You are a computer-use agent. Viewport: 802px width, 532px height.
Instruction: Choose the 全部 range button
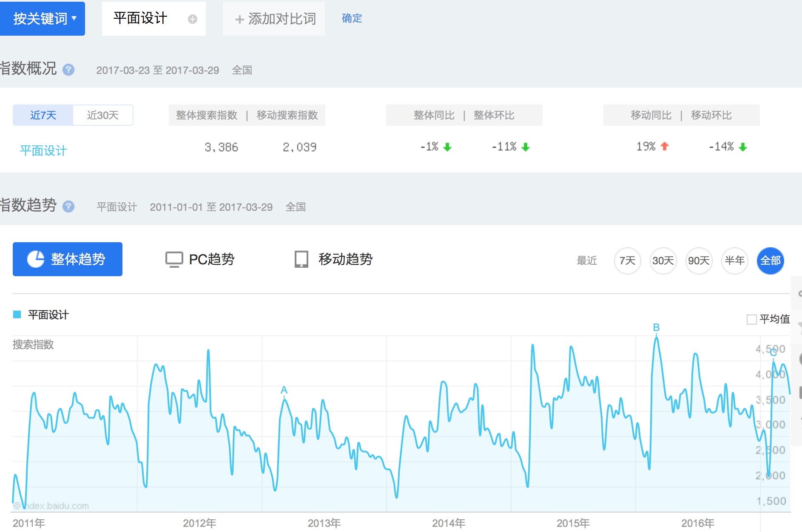click(771, 260)
